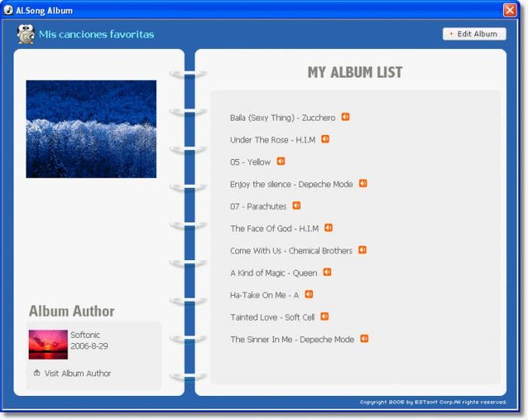The image size is (528, 420).
Task: Click the home icon beside Visit Album Author
Action: [x=36, y=373]
